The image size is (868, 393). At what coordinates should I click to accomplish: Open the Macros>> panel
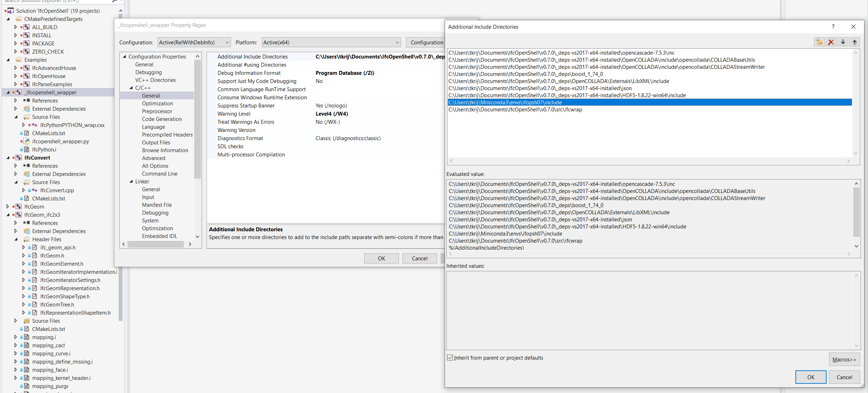(844, 359)
